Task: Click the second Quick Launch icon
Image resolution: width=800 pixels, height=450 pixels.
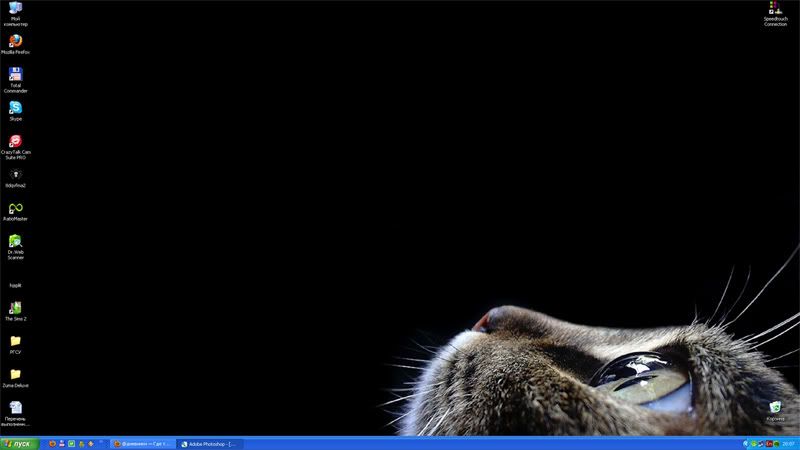Action: coord(62,444)
